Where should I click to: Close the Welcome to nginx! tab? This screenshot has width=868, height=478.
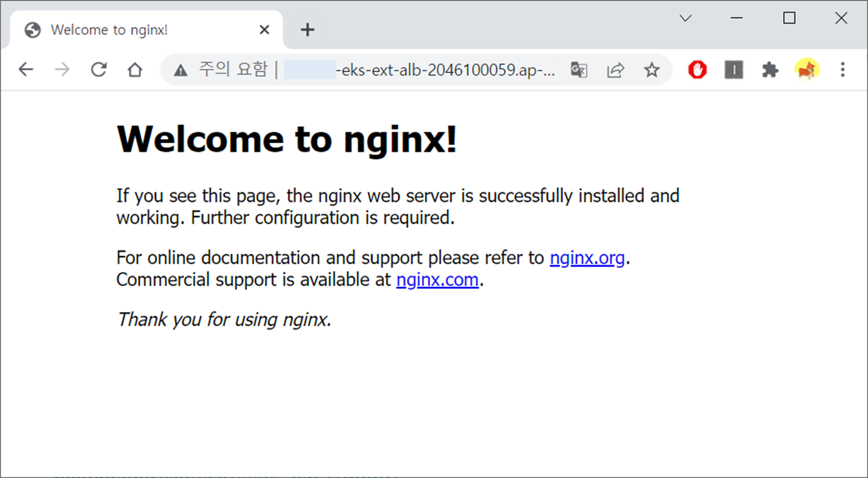point(264,30)
